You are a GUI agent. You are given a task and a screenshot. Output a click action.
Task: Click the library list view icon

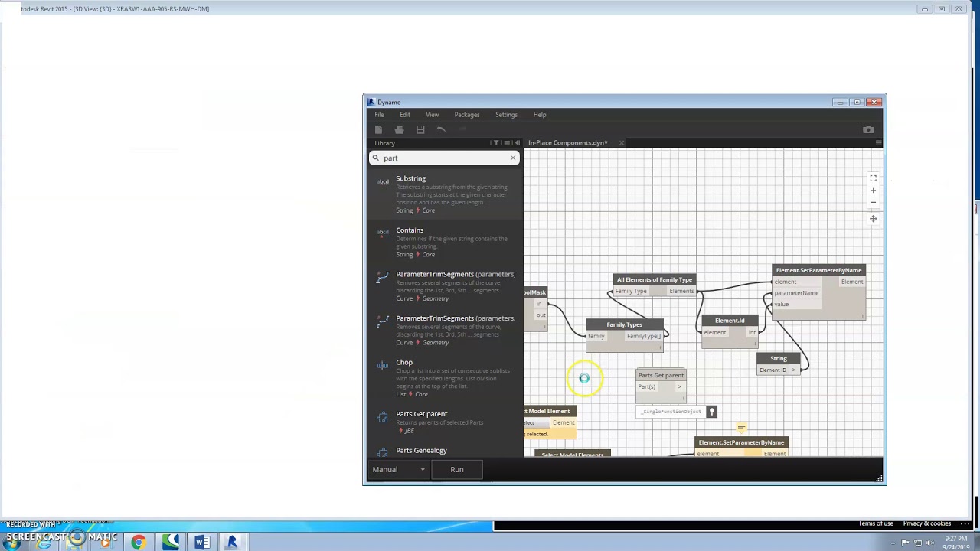pos(508,143)
